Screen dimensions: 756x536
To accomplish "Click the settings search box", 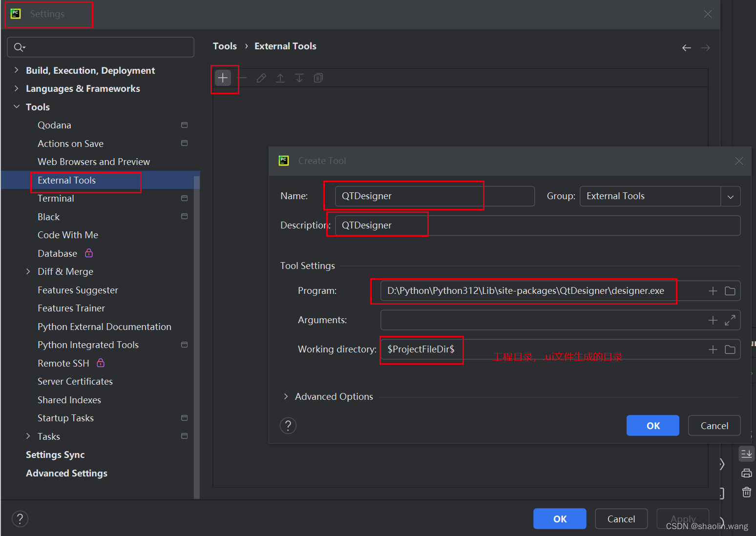I will click(x=101, y=47).
